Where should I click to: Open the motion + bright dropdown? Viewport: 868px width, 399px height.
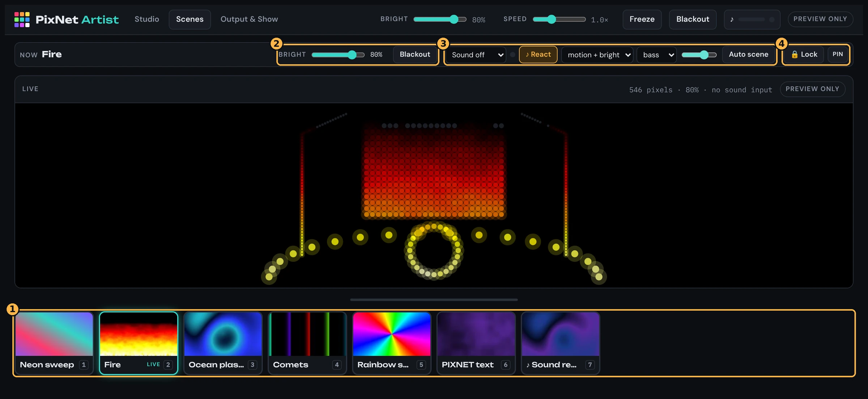[597, 55]
